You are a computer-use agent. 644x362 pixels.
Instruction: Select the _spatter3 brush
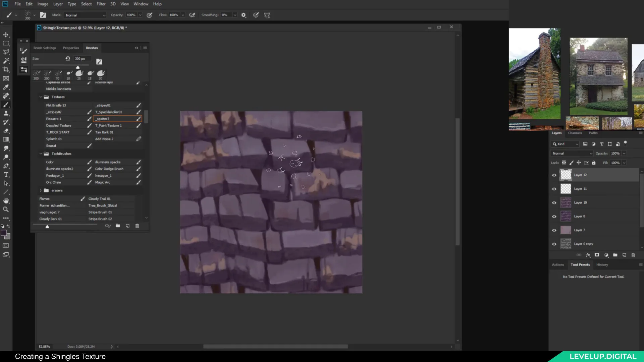click(117, 119)
